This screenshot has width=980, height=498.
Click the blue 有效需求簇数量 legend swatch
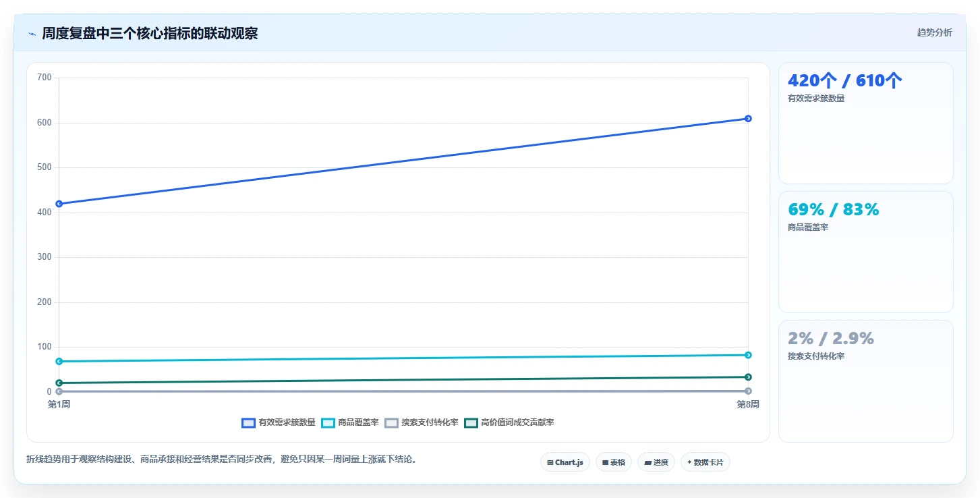248,422
